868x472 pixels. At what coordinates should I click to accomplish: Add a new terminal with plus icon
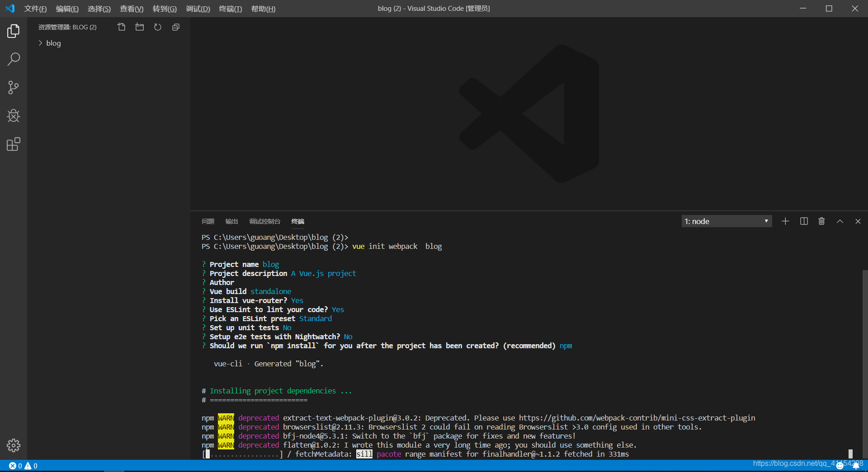785,221
